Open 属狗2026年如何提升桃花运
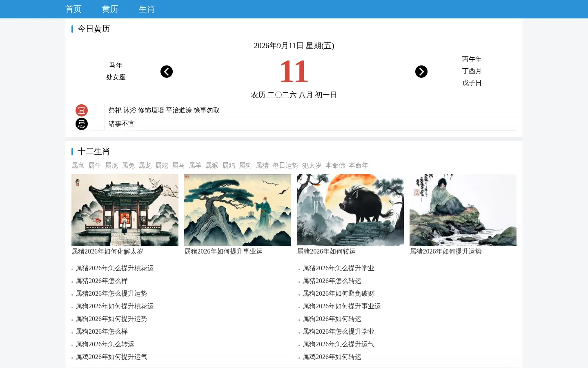Screen dimensions: 588x368 (x=115, y=306)
